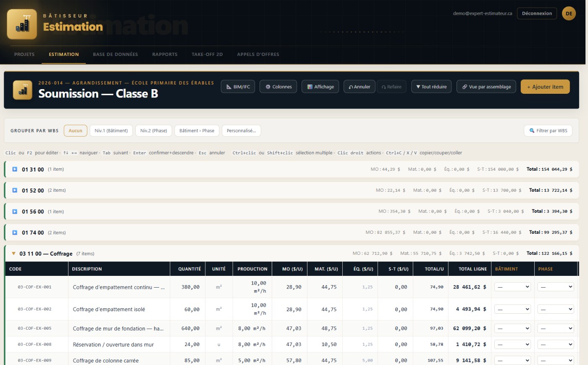
Task: Open the DE user avatar
Action: click(x=569, y=13)
